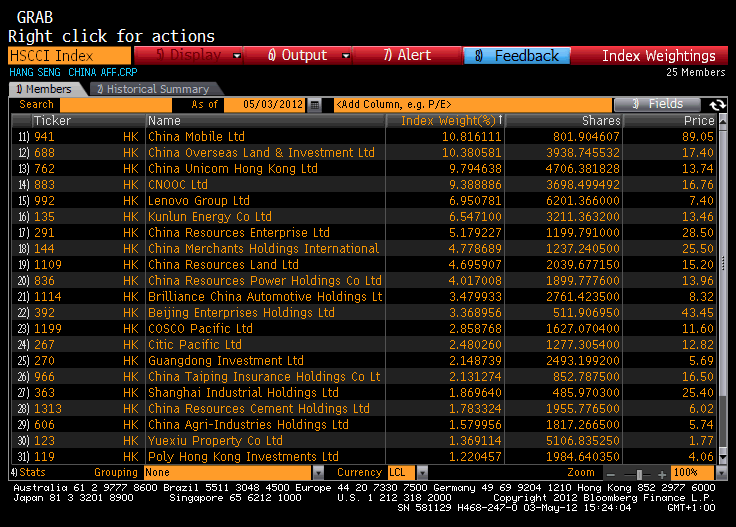Open the Currency LCL dropdown
This screenshot has height=527, width=736.
click(423, 472)
